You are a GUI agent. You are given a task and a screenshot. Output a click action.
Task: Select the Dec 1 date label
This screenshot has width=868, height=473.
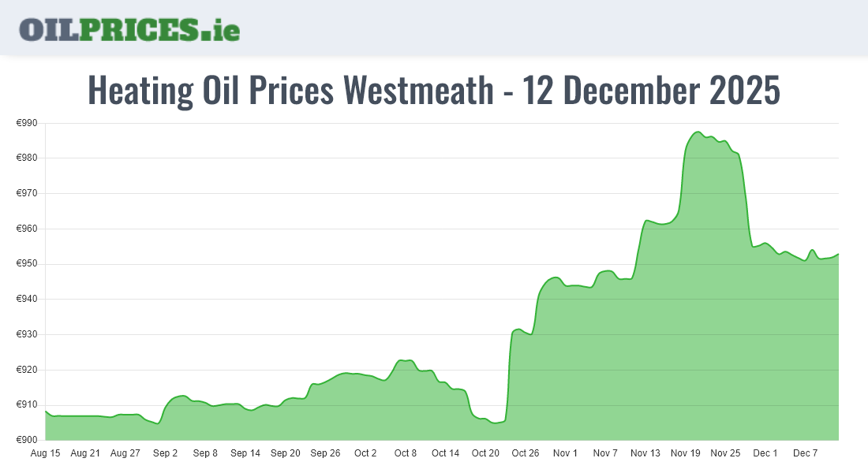765,453
